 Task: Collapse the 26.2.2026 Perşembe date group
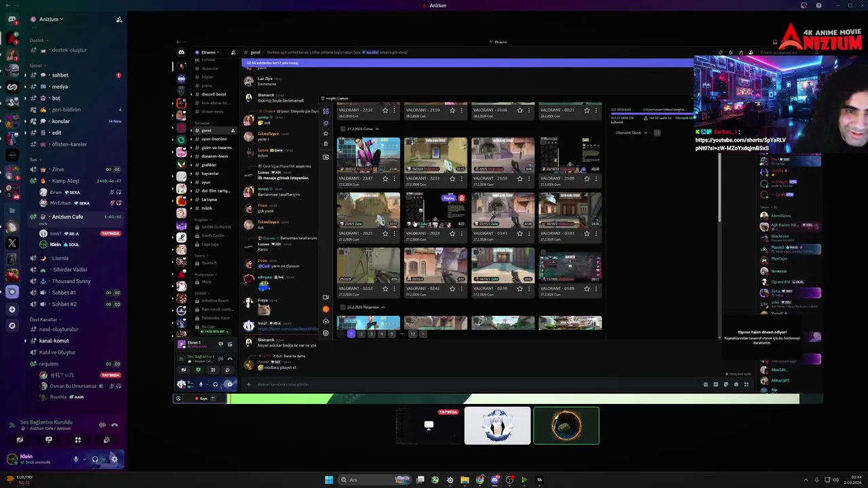[x=383, y=307]
